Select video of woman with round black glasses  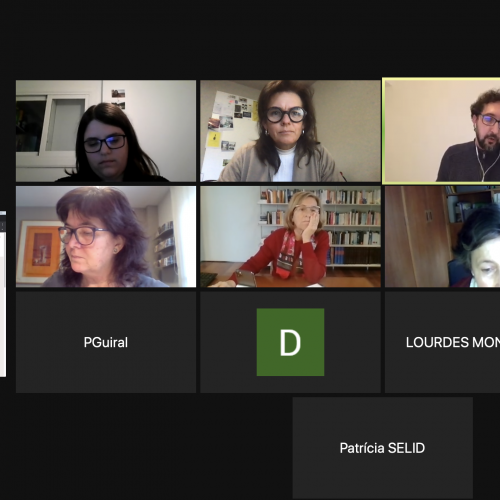click(x=290, y=131)
